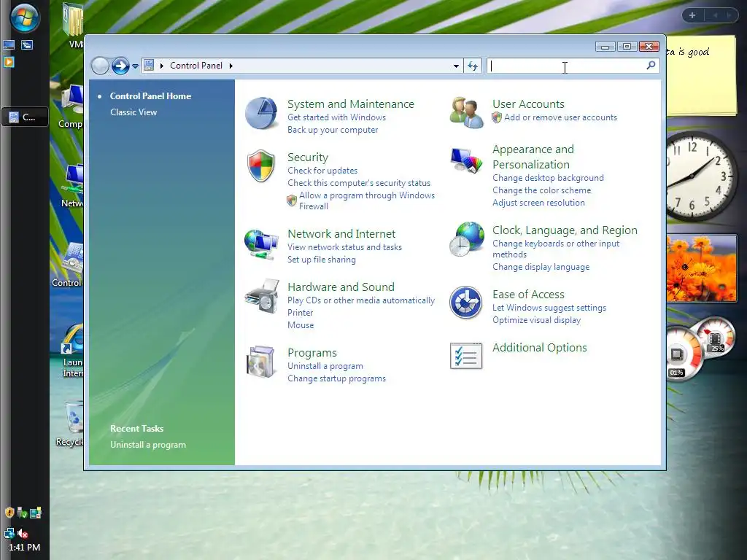Click Optimize visual display
Screen dimensions: 747x560
click(x=536, y=320)
